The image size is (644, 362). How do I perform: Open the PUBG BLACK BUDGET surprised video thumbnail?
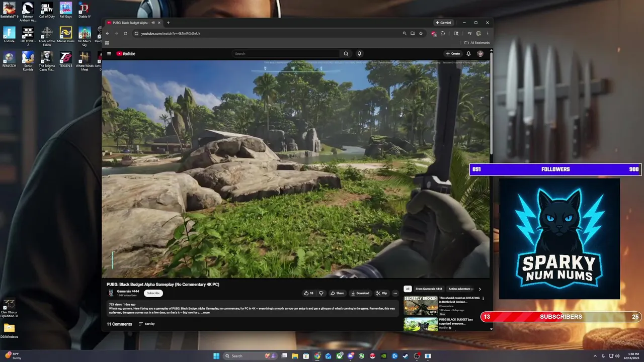(x=421, y=324)
